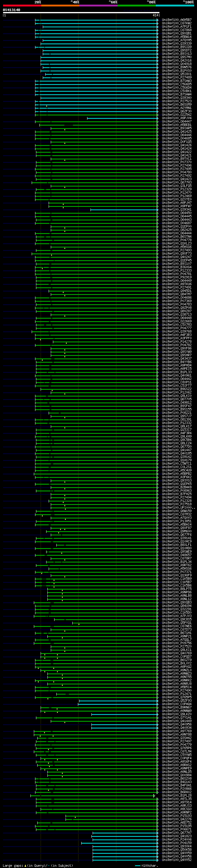
Task: Click the cyan ~100% identity scale segment
Action: 175,6
